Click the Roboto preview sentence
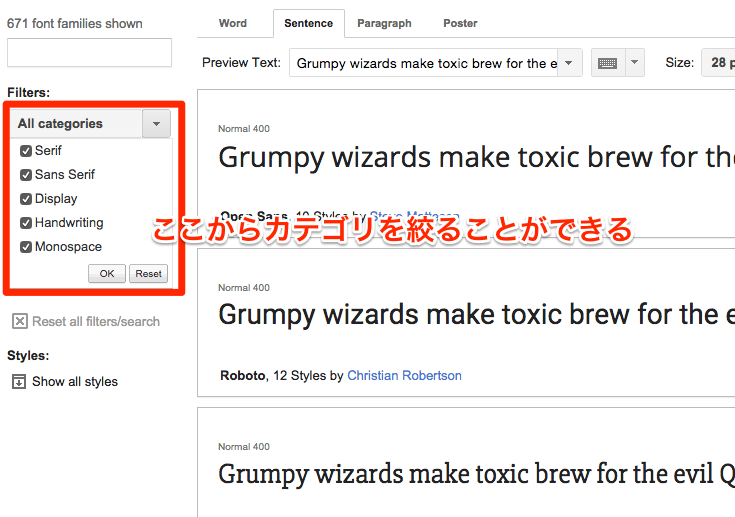The image size is (735, 517). pyautogui.click(x=477, y=315)
